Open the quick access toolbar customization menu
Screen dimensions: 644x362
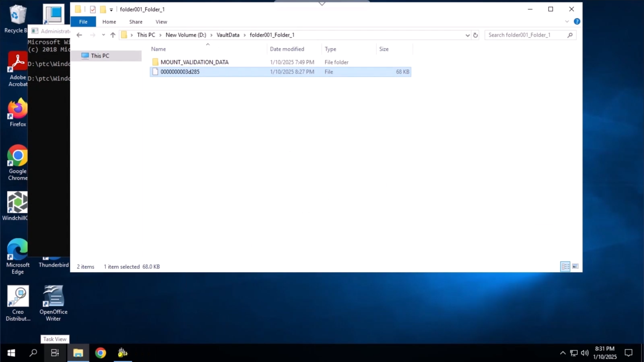(x=111, y=9)
